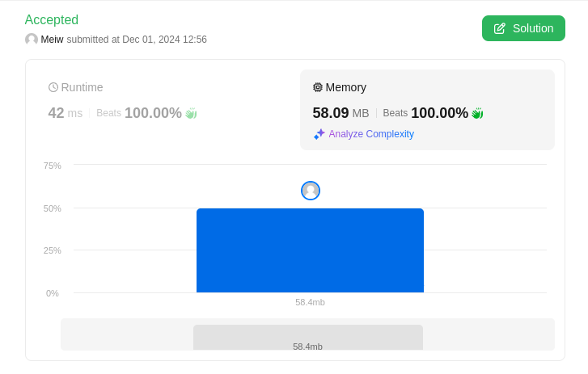This screenshot has height=374, width=588.
Task: Open Analyze Complexity link
Action: click(x=371, y=134)
